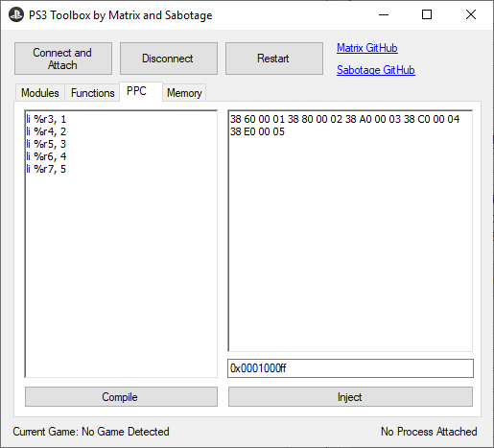
Task: Place cursor on line "li %r4, 2"
Action: (46, 131)
